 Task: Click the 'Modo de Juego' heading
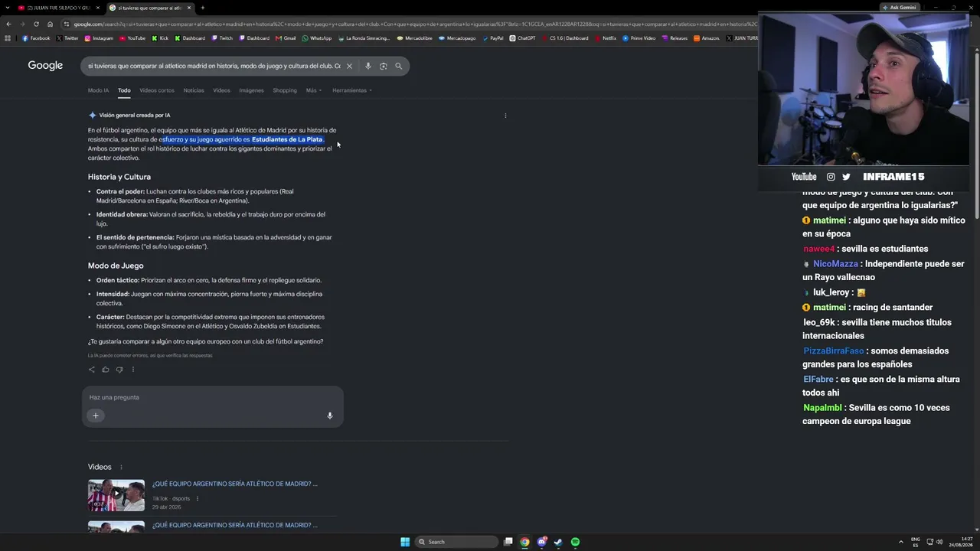point(116,266)
